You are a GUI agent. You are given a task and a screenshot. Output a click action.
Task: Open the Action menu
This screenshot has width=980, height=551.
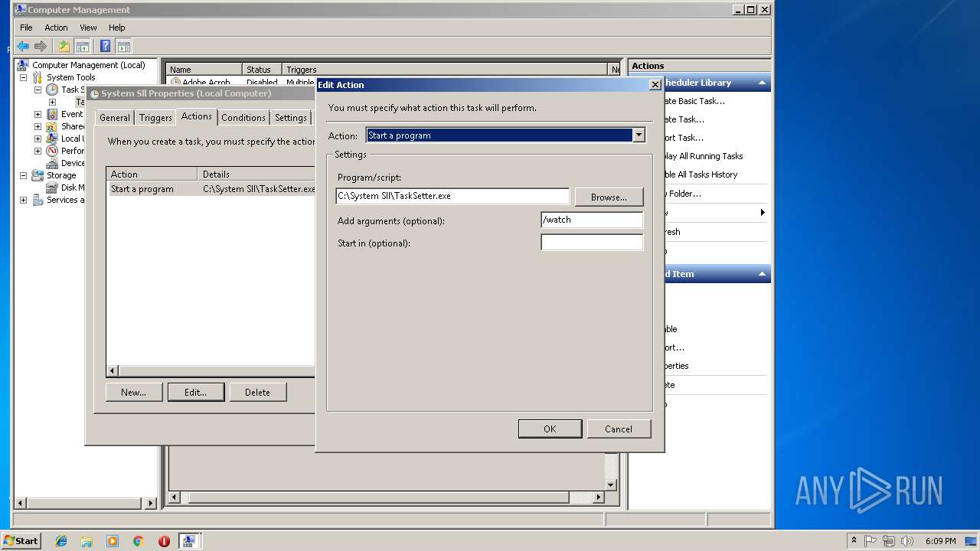pyautogui.click(x=56, y=27)
